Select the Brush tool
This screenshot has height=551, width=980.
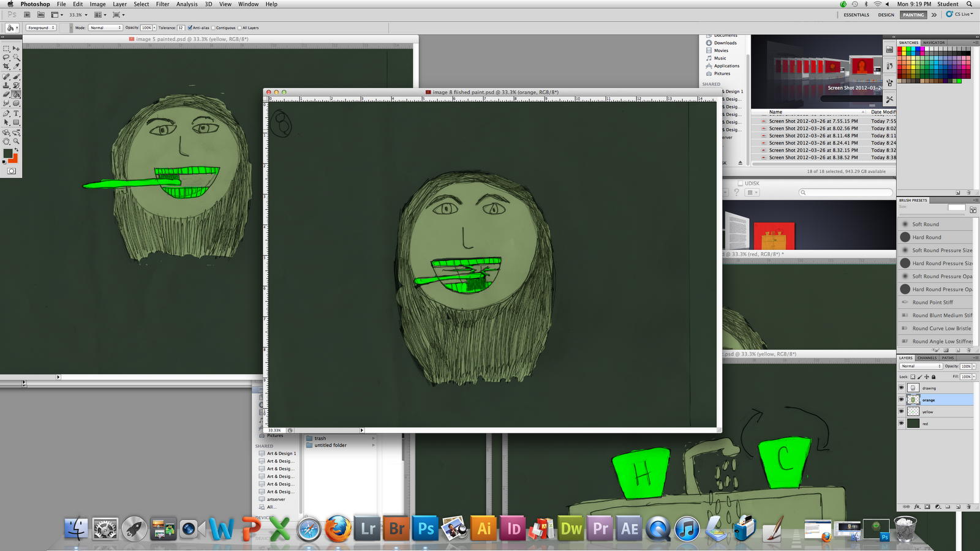click(17, 77)
